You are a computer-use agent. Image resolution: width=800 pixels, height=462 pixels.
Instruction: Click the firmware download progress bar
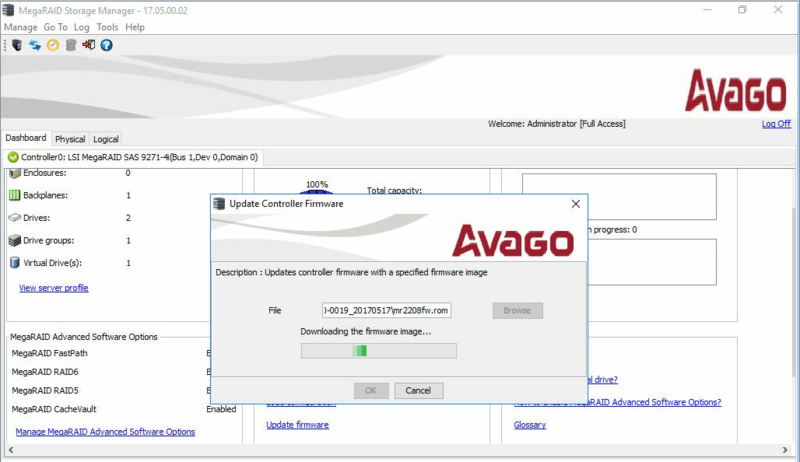coord(379,351)
